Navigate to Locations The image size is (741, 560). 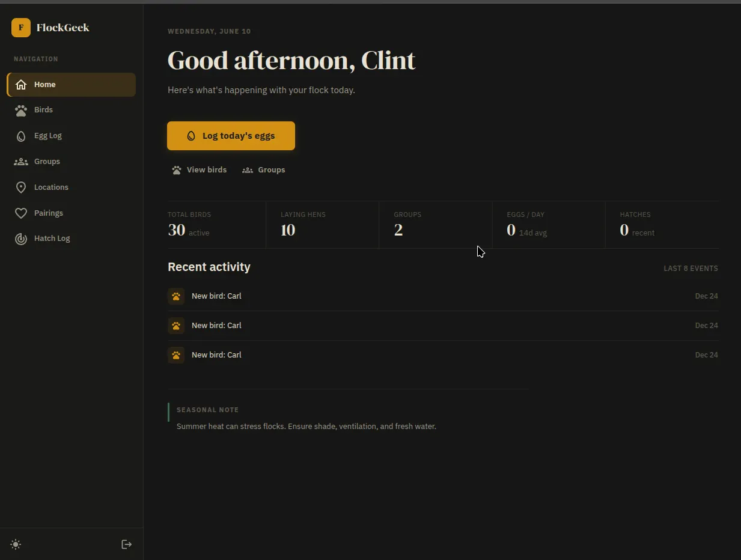tap(71, 187)
